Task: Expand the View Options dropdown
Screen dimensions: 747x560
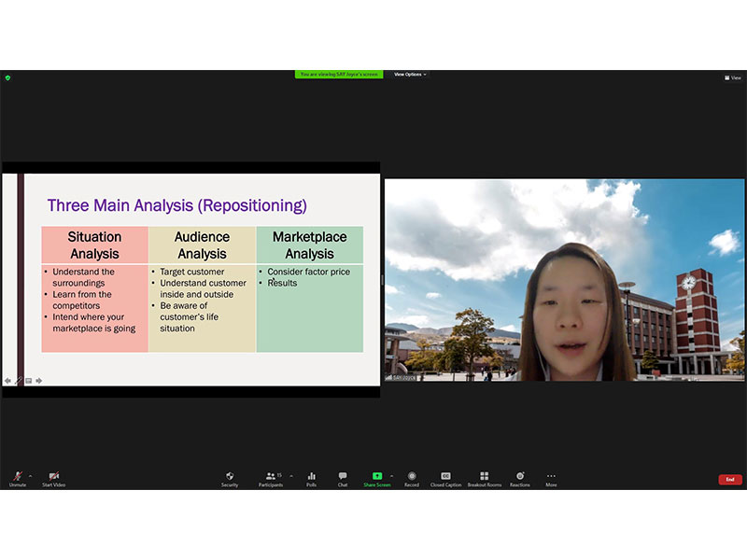Action: tap(410, 74)
